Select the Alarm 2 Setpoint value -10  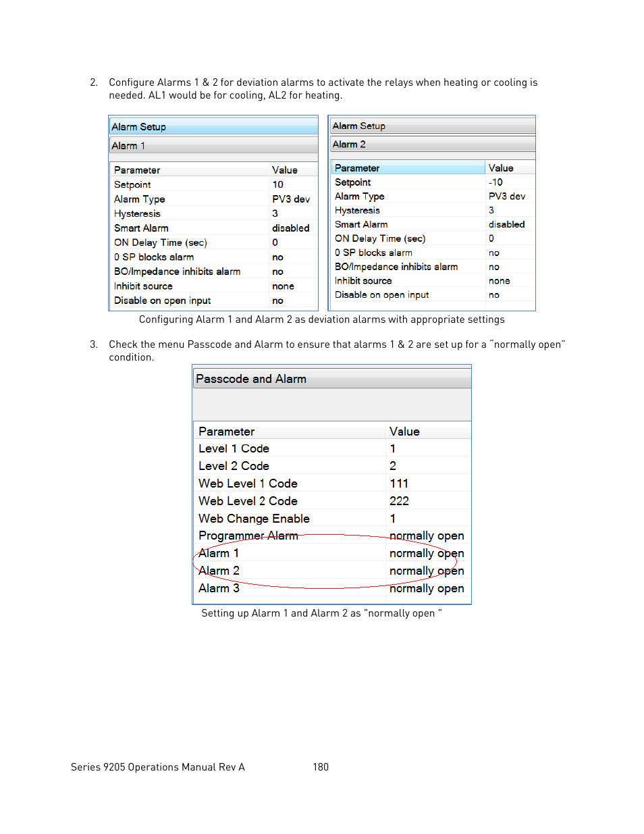[495, 182]
